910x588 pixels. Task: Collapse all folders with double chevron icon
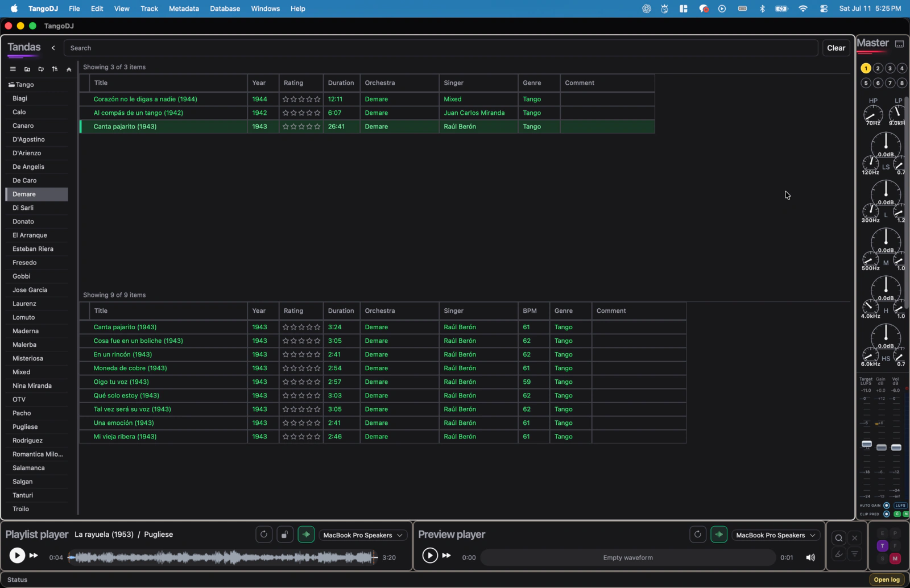[x=69, y=69]
